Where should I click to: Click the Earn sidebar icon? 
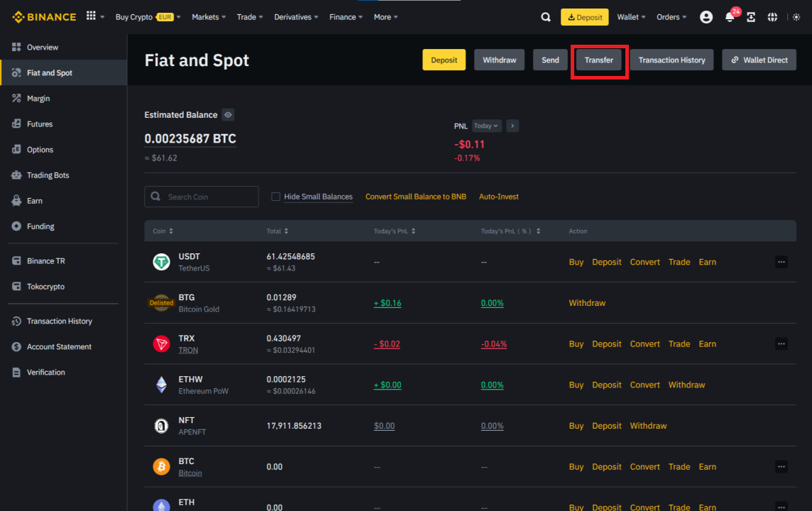pyautogui.click(x=16, y=201)
